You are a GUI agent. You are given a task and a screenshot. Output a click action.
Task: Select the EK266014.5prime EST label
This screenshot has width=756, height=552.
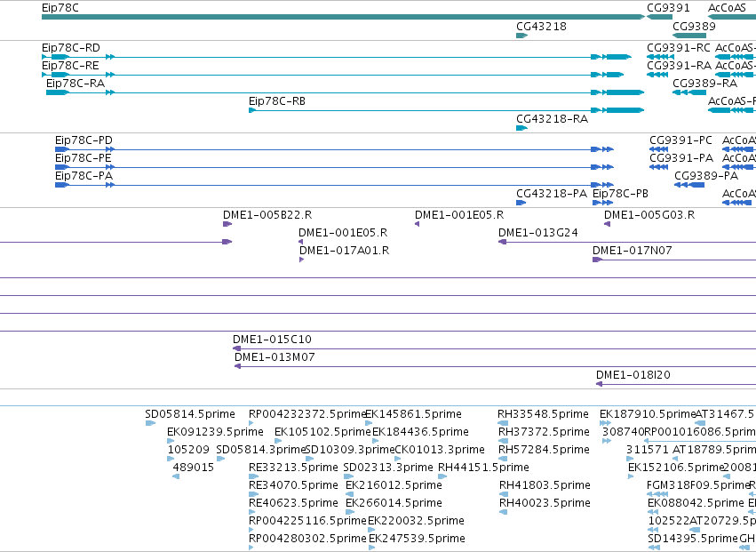[x=394, y=503]
